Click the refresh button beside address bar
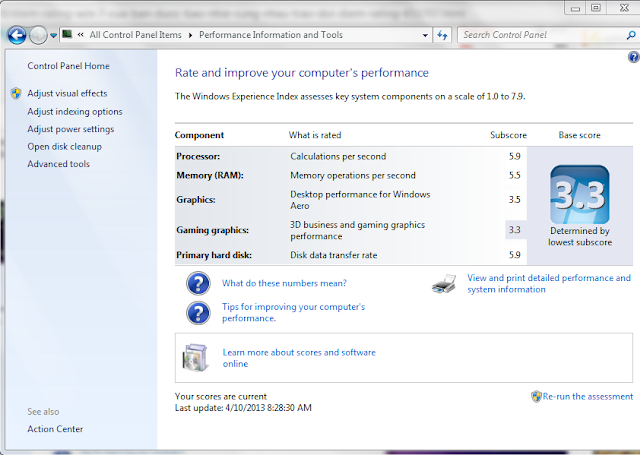The height and width of the screenshot is (455, 640). (442, 35)
